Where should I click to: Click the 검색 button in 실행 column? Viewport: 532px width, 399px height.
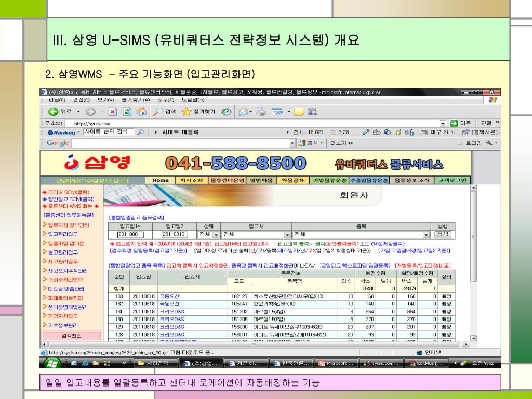[443, 234]
